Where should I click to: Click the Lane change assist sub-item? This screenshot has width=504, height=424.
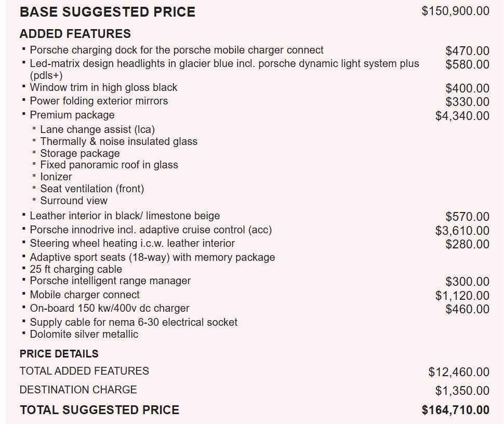[97, 129]
